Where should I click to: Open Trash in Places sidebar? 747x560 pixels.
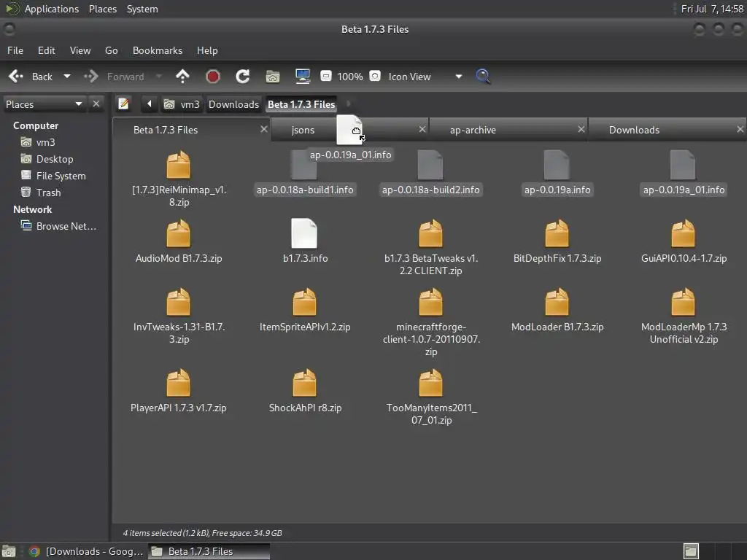click(x=48, y=192)
